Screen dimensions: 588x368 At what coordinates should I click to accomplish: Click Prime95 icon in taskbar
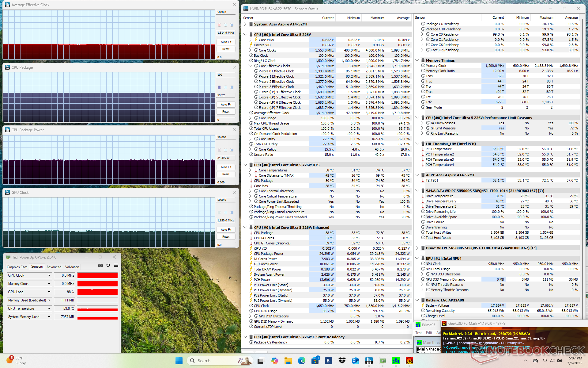(396, 361)
